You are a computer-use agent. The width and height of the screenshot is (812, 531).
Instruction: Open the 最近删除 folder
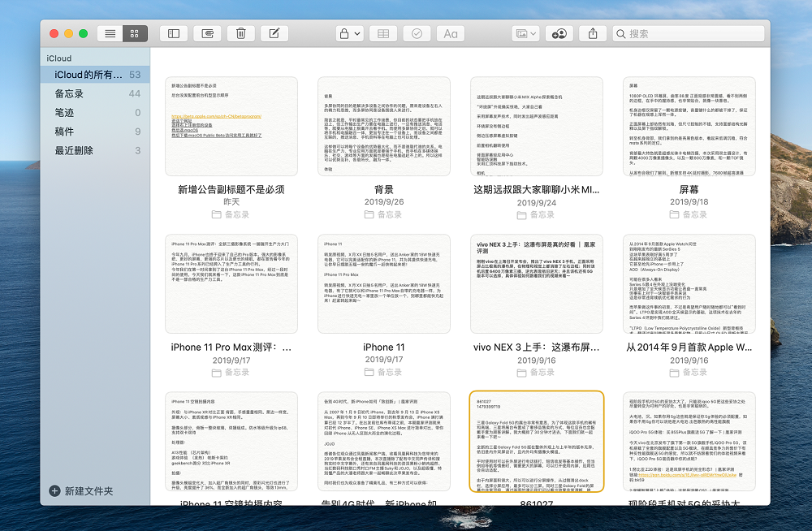click(x=76, y=150)
